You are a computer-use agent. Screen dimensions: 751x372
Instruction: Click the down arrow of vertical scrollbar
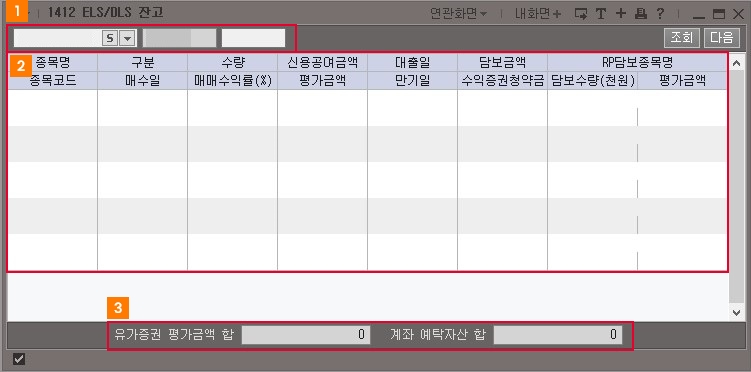[x=736, y=313]
